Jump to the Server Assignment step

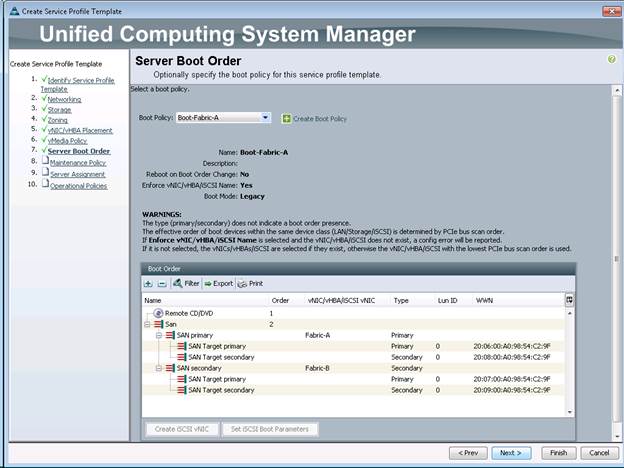pyautogui.click(x=78, y=174)
